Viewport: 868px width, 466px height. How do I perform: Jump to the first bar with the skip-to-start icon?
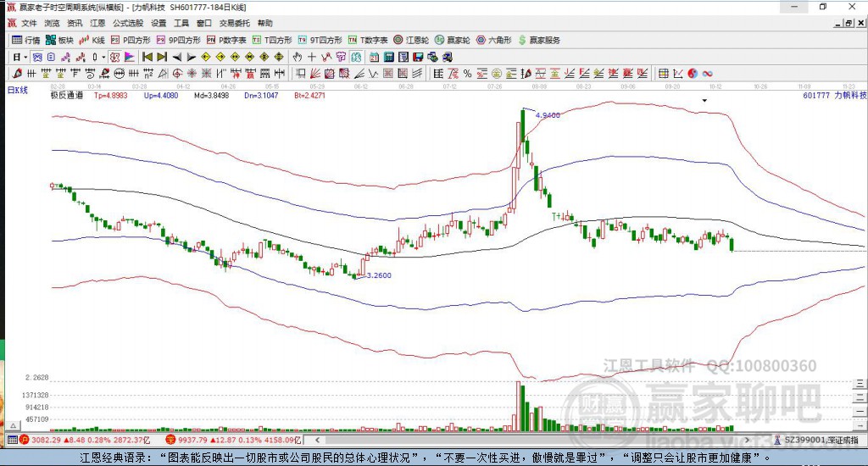pos(147,57)
